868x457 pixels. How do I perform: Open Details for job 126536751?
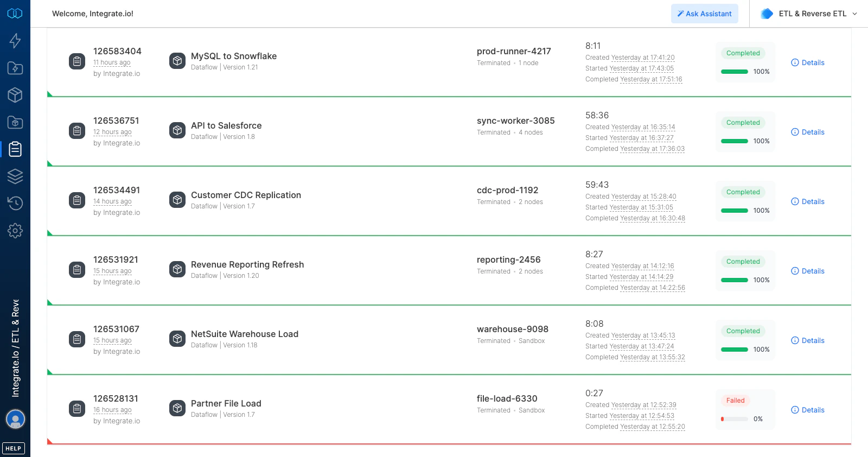coord(808,132)
